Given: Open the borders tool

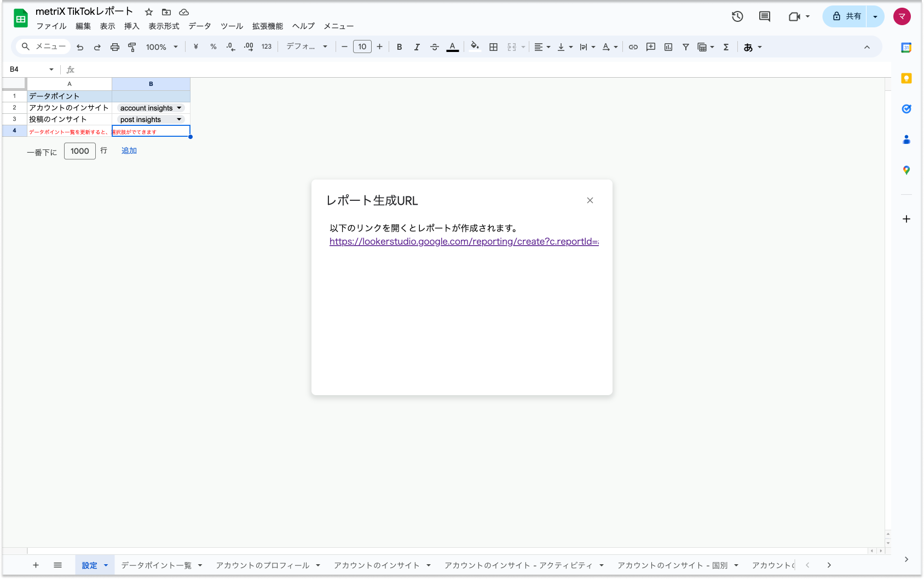Looking at the screenshot, I should coord(493,47).
